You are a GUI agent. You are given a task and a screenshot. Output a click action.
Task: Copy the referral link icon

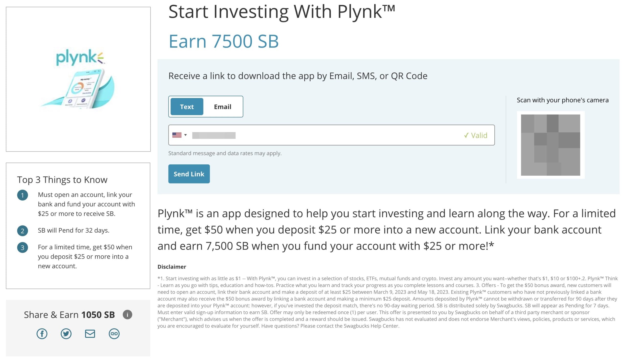tap(114, 334)
